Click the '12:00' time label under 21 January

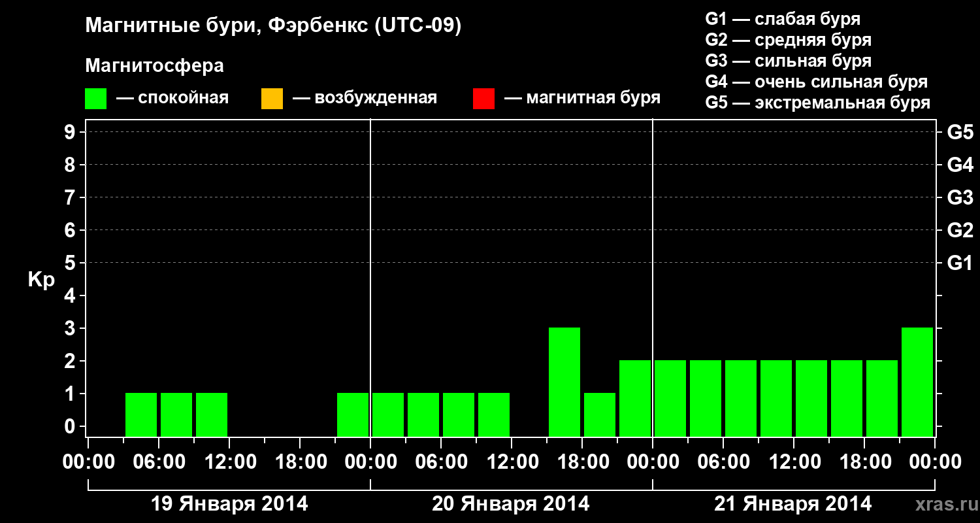(794, 462)
